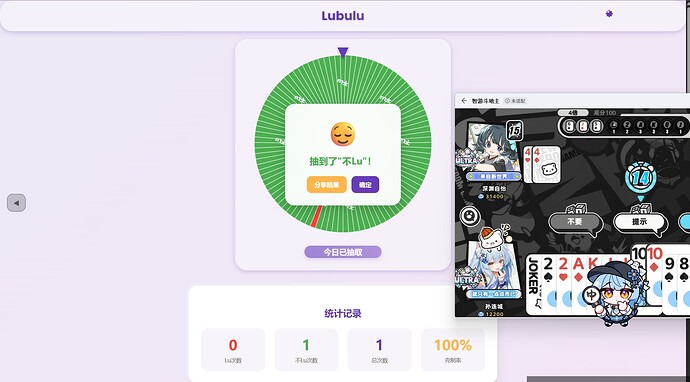Screen dimensions: 690x382
Task: Pass the turn with 不要 button
Action: 575,222
